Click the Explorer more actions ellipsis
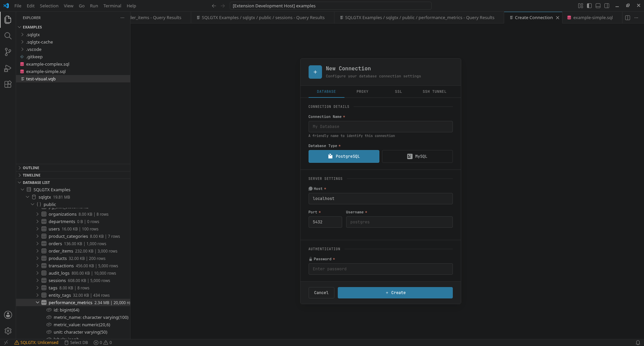The width and height of the screenshot is (644, 346). (122, 18)
